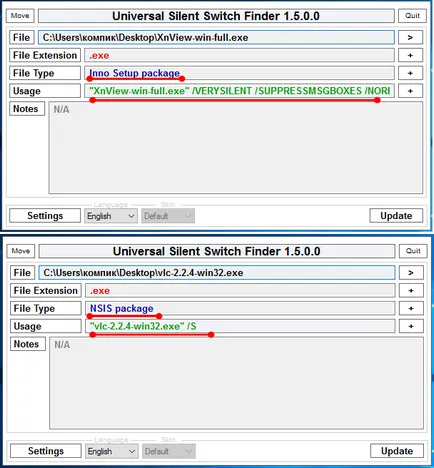Screen dimensions: 434x468
Task: Click 'NSIS package' file type field
Action: pos(240,308)
